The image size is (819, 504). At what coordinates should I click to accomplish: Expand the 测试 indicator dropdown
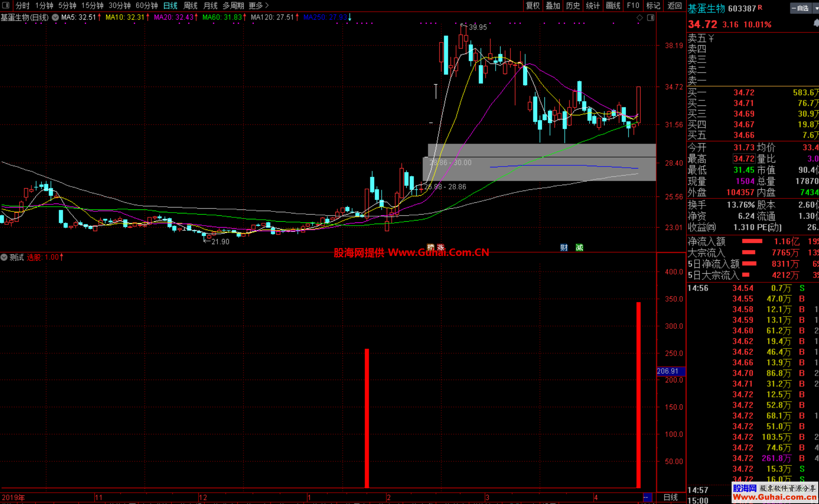4,257
